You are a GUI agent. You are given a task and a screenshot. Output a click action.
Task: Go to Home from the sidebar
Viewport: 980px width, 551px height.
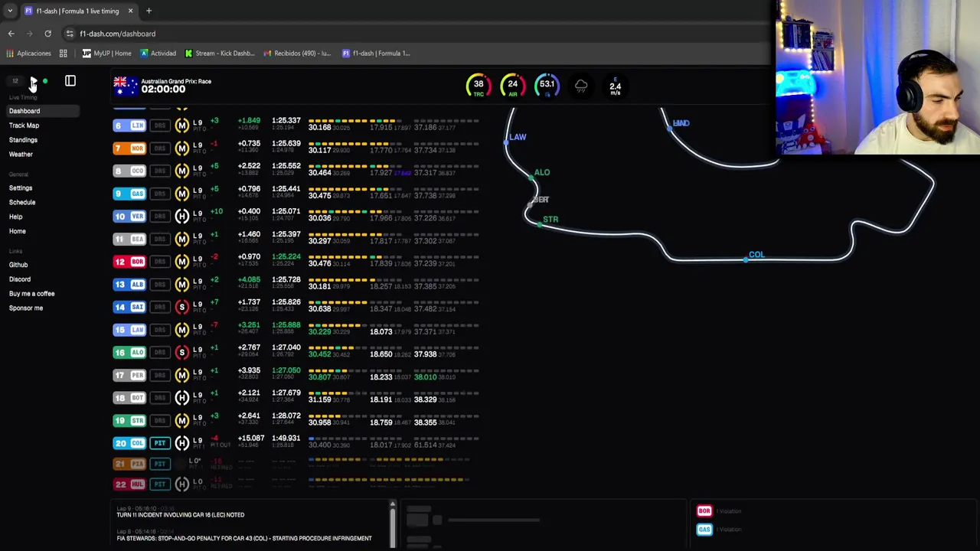click(x=18, y=231)
